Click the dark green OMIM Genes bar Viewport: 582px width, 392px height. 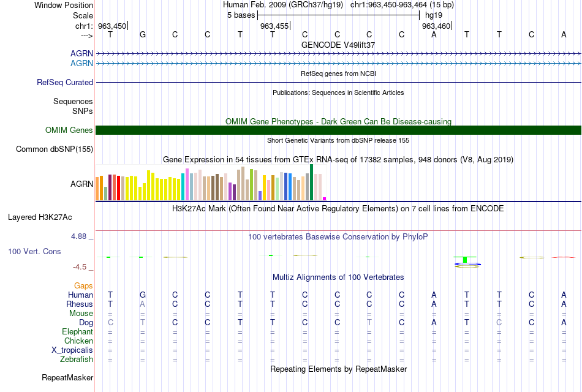pyautogui.click(x=338, y=130)
